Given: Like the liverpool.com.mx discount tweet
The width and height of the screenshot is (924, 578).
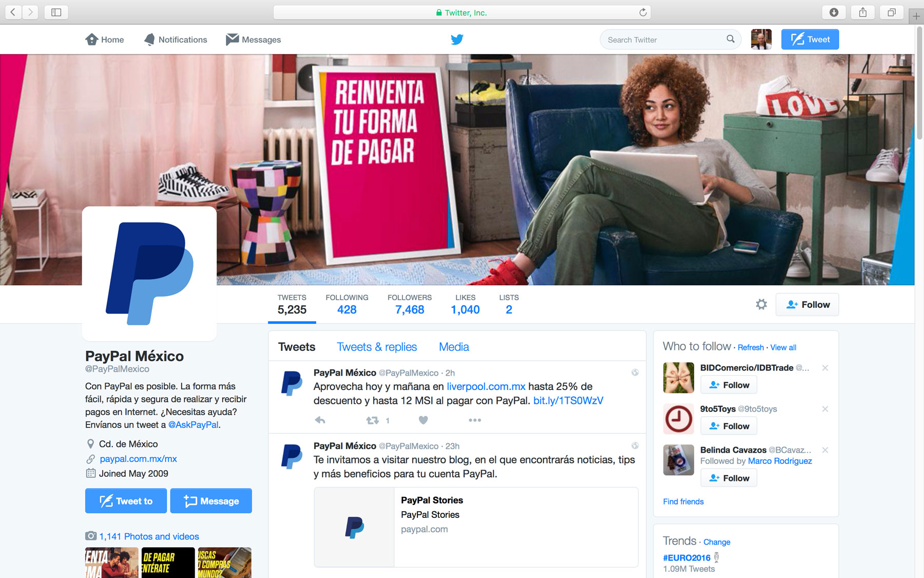Looking at the screenshot, I should [x=423, y=420].
